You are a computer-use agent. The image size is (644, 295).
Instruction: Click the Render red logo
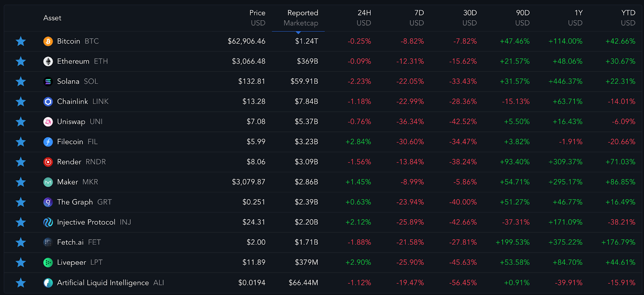click(48, 162)
